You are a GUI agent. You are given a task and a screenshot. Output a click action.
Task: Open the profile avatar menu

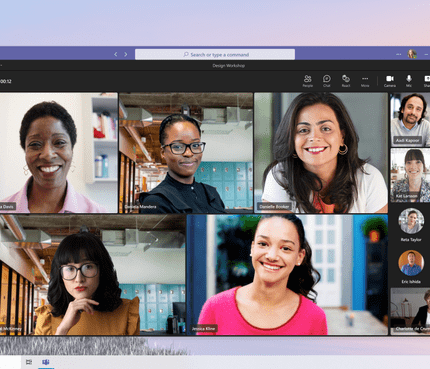pyautogui.click(x=412, y=54)
